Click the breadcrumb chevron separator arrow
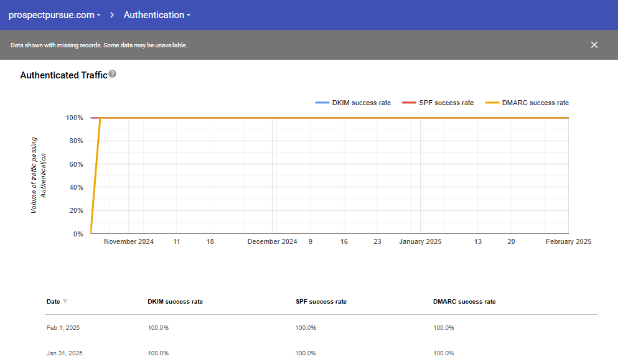 point(113,15)
